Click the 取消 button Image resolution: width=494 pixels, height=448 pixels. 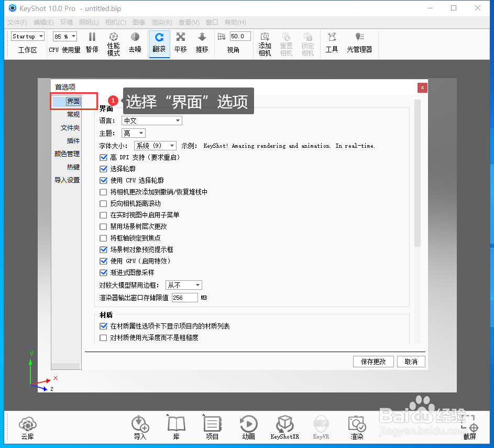click(x=411, y=362)
